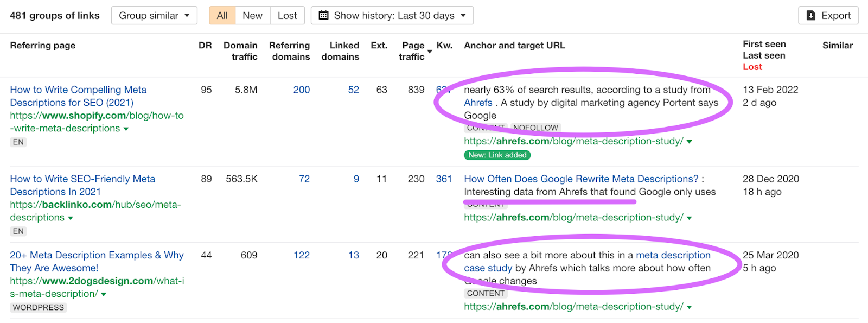The width and height of the screenshot is (868, 323).
Task: Click the red Lost column header
Action: (752, 67)
